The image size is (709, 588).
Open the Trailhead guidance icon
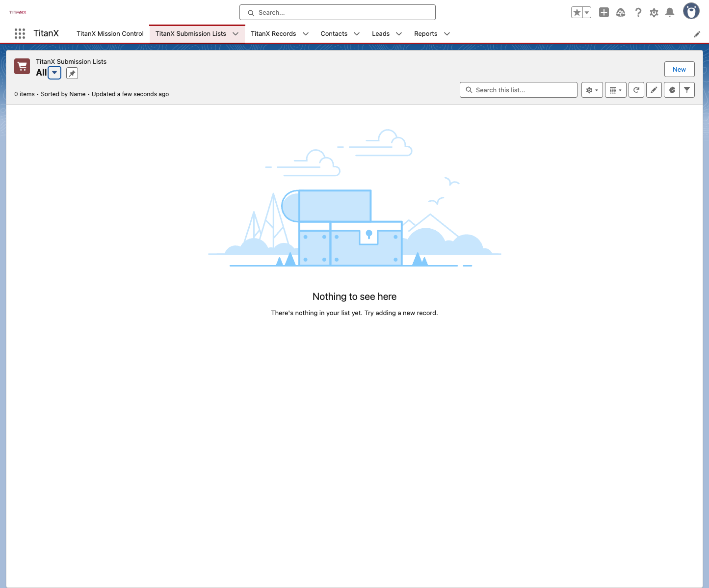(621, 13)
